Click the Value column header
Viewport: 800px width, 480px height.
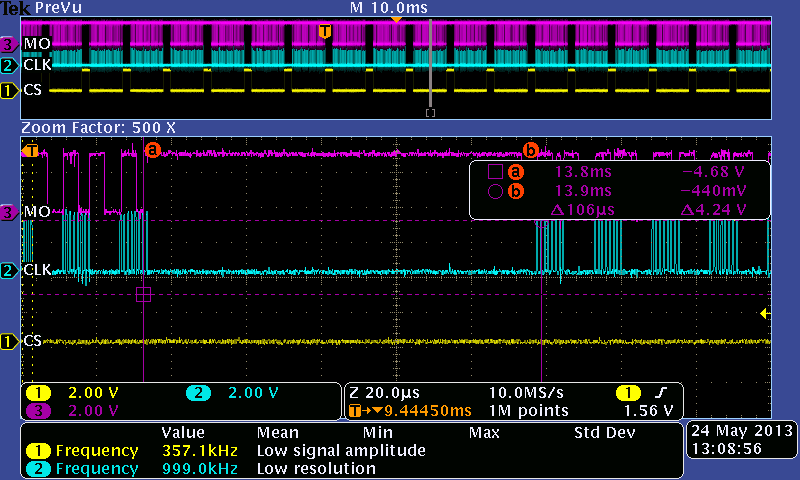point(183,433)
